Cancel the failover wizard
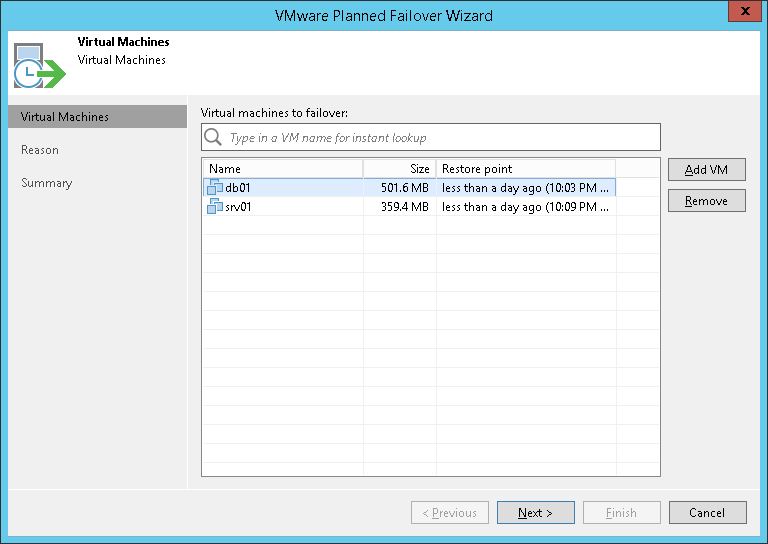The height and width of the screenshot is (544, 768). (x=707, y=513)
